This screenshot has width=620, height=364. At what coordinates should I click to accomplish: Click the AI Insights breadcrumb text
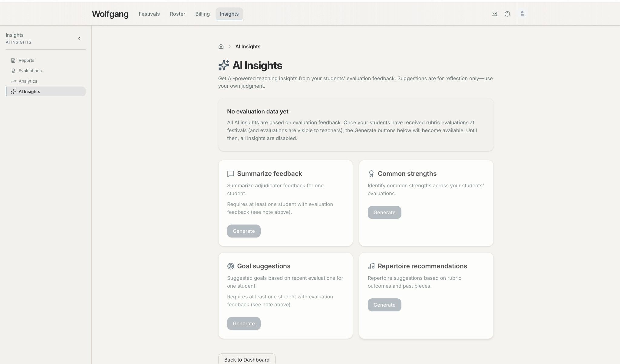[x=248, y=47]
